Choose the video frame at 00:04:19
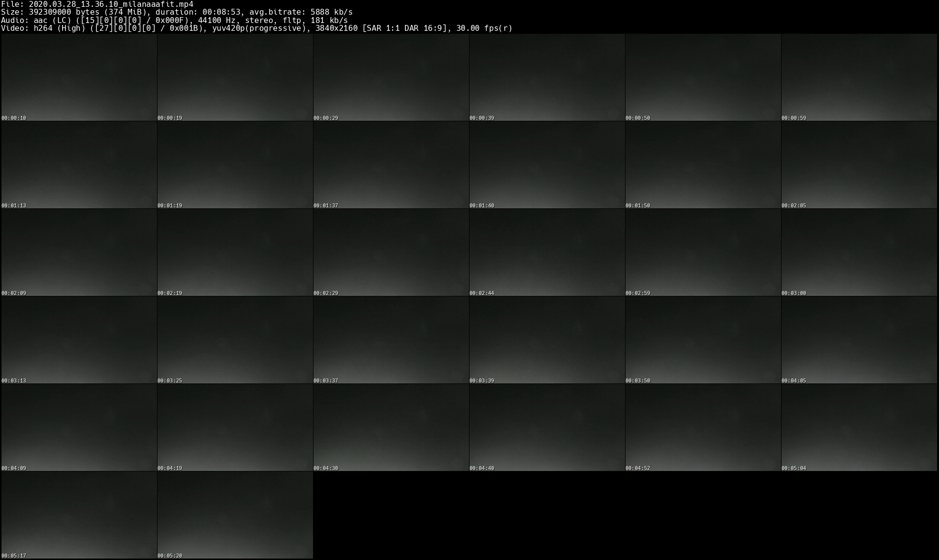The image size is (939, 560). coord(235,427)
